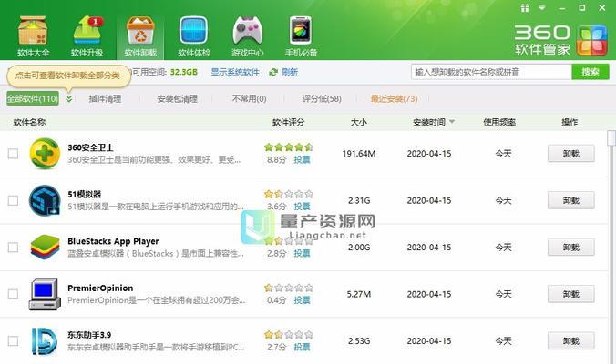Viewport: 616px width, 364px height.
Task: Sort by 使用频率 column header
Action: [499, 122]
